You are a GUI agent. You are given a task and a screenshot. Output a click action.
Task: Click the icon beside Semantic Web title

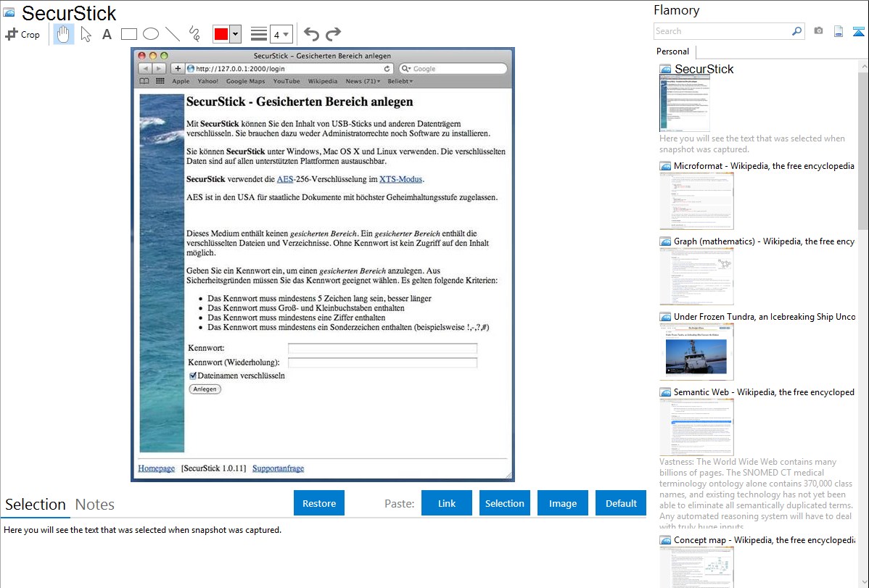(665, 392)
